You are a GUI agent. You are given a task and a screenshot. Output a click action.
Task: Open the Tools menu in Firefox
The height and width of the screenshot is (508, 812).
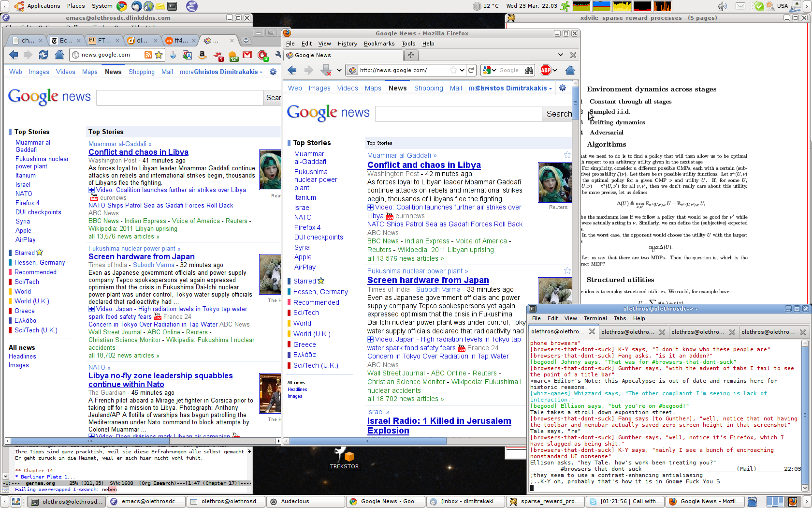pyautogui.click(x=408, y=44)
